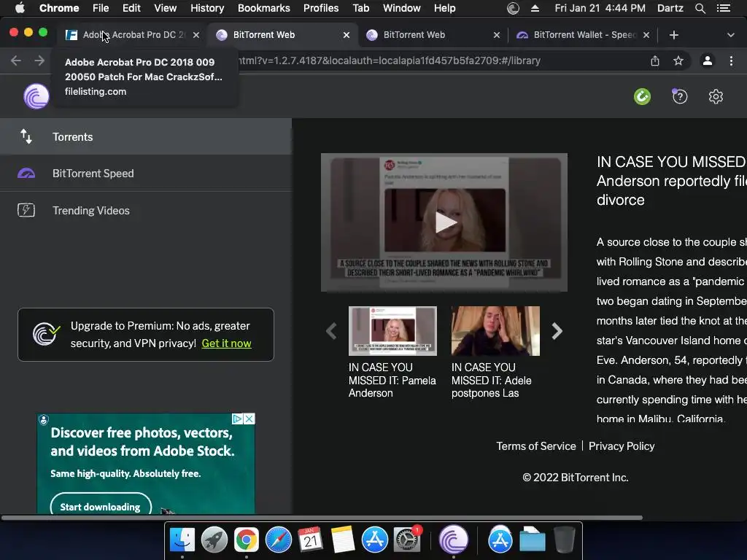This screenshot has width=747, height=560.
Task: Click the BitTorrent logo in page header
Action: pyautogui.click(x=36, y=96)
